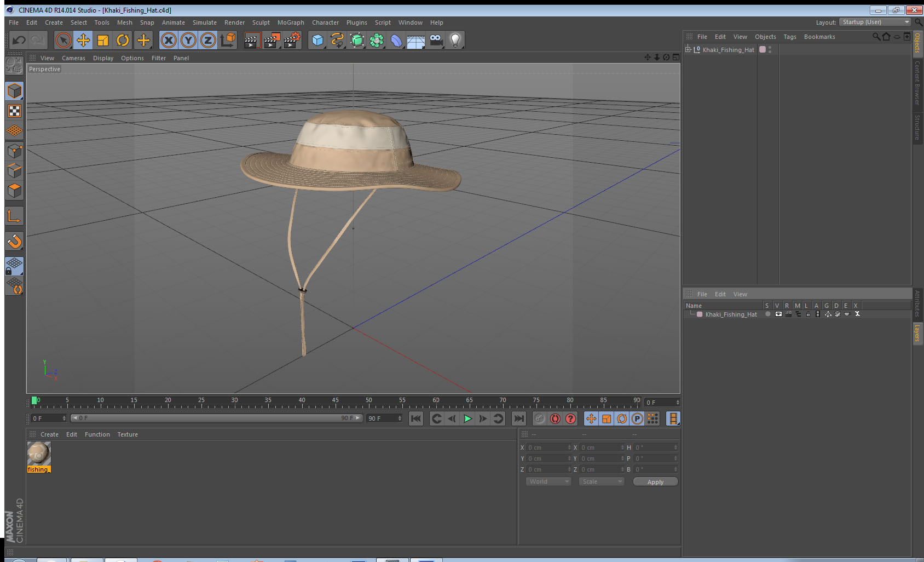
Task: Click Render to Picture Viewer icon
Action: click(x=272, y=40)
